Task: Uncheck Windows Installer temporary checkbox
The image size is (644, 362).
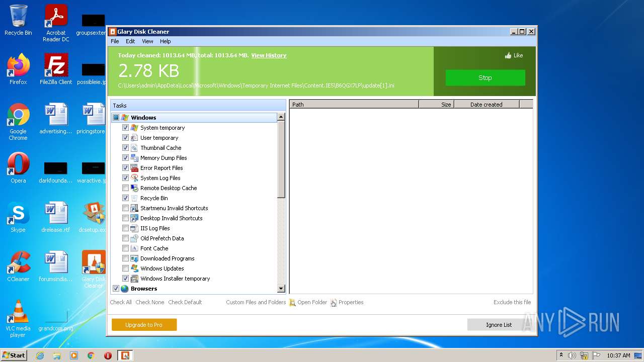Action: coord(125,279)
